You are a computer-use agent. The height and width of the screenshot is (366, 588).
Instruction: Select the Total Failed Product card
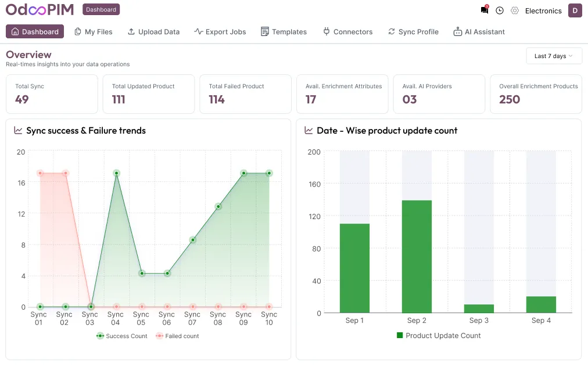pos(245,94)
